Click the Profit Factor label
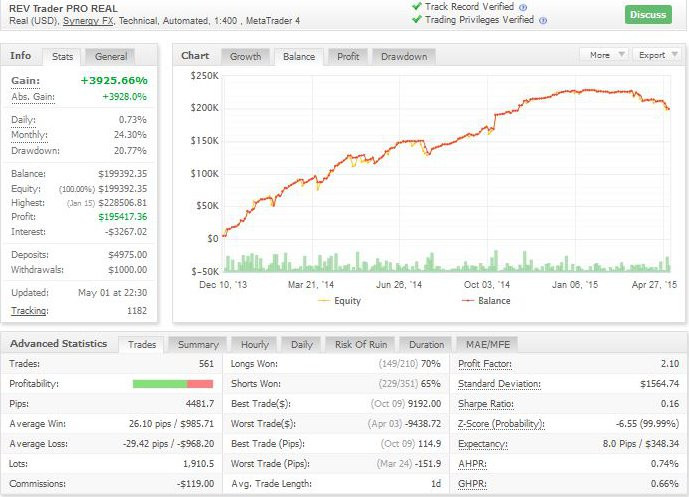This screenshot has width=689, height=497. tap(485, 363)
